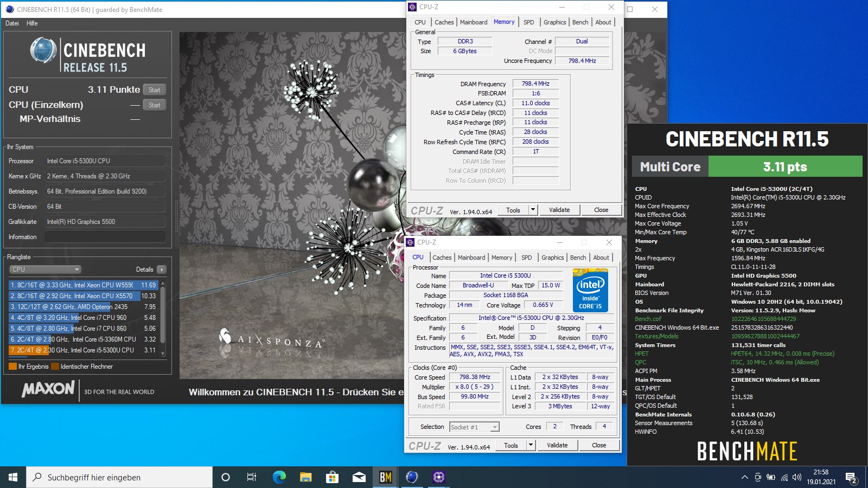The image size is (868, 488).
Task: Click CPU-Z title bar icon of upper window
Action: (413, 7)
